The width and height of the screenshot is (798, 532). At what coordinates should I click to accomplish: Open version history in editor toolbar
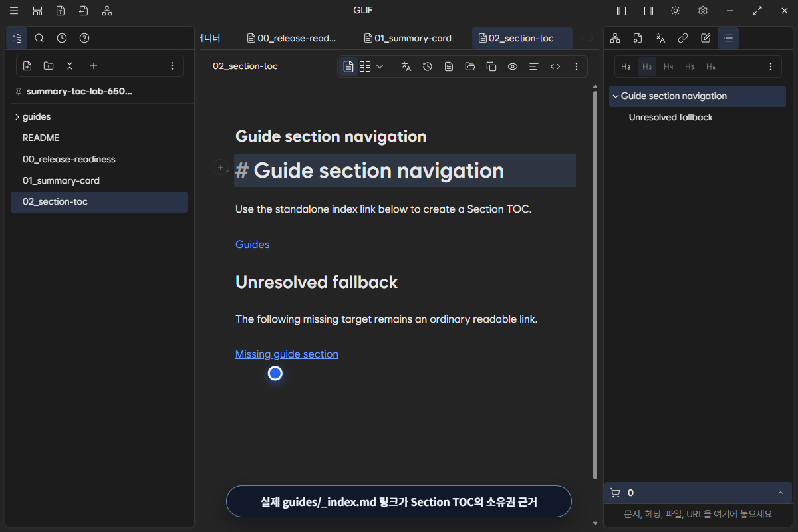point(428,66)
